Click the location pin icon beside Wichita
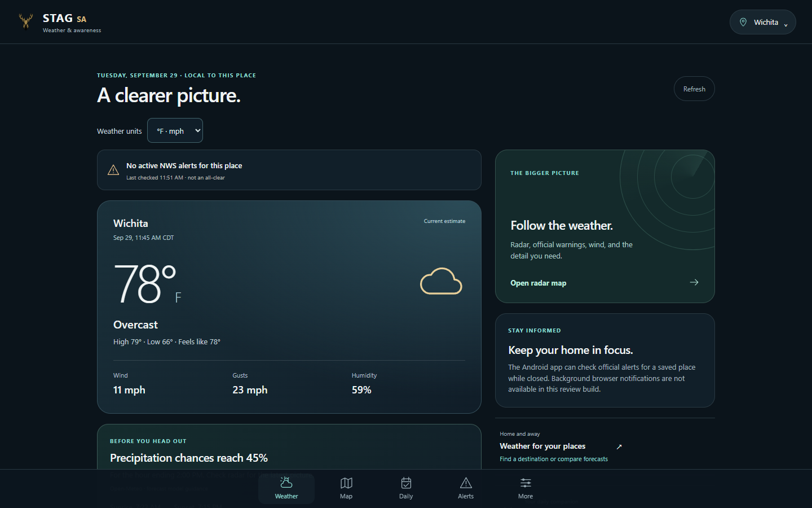Viewport: 812px width, 508px height. pos(743,22)
